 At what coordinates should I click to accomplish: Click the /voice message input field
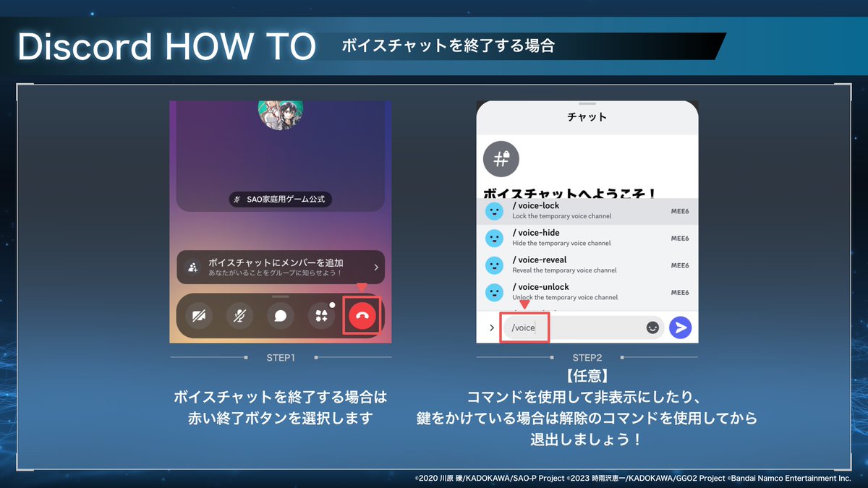point(583,328)
